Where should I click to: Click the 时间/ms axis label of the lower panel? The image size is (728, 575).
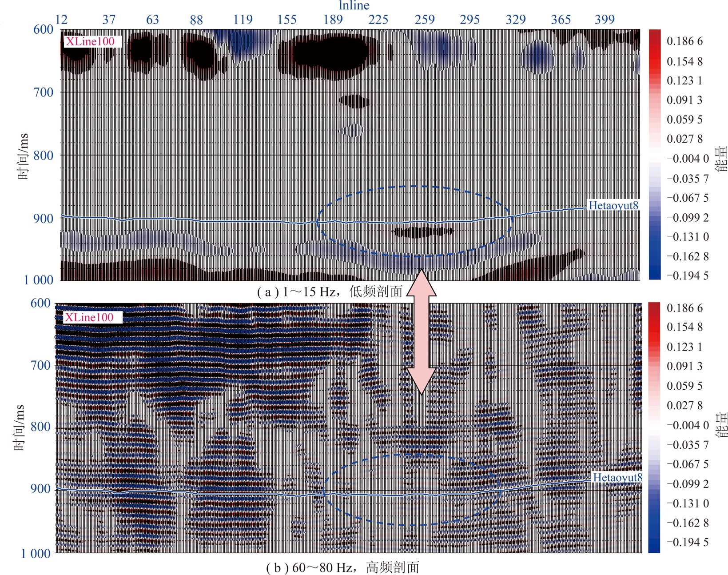coord(20,428)
